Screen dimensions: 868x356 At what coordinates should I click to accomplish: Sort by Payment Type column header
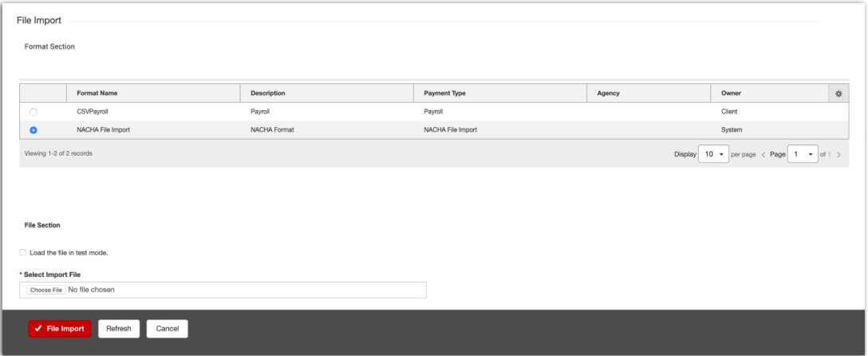[x=444, y=93]
